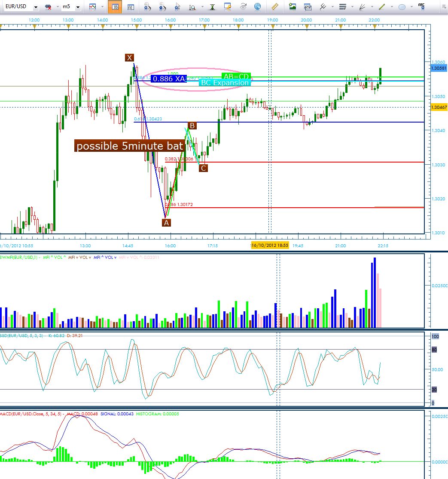
Task: Toggle the highlighted orange data view button
Action: [x=115, y=7]
